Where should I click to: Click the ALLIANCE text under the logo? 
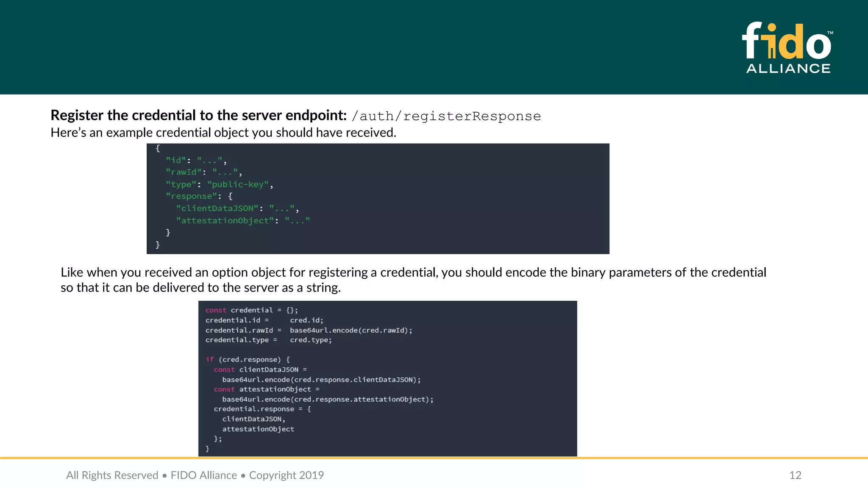point(788,69)
